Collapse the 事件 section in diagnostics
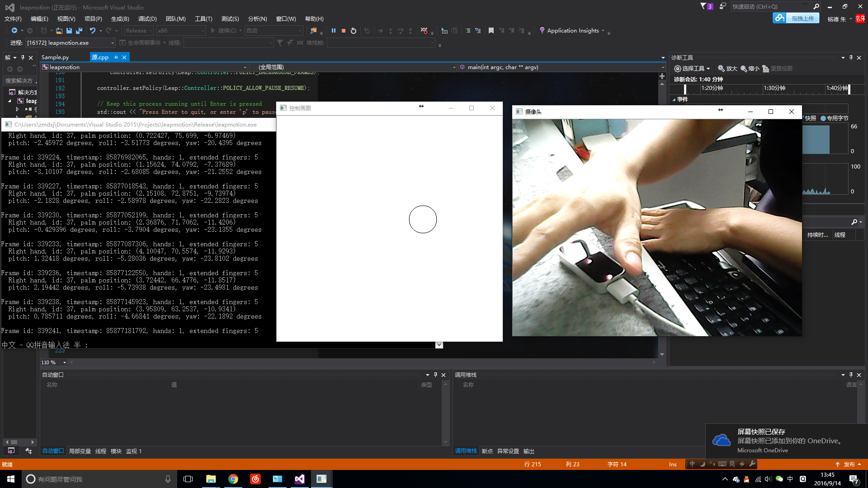 pyautogui.click(x=674, y=99)
